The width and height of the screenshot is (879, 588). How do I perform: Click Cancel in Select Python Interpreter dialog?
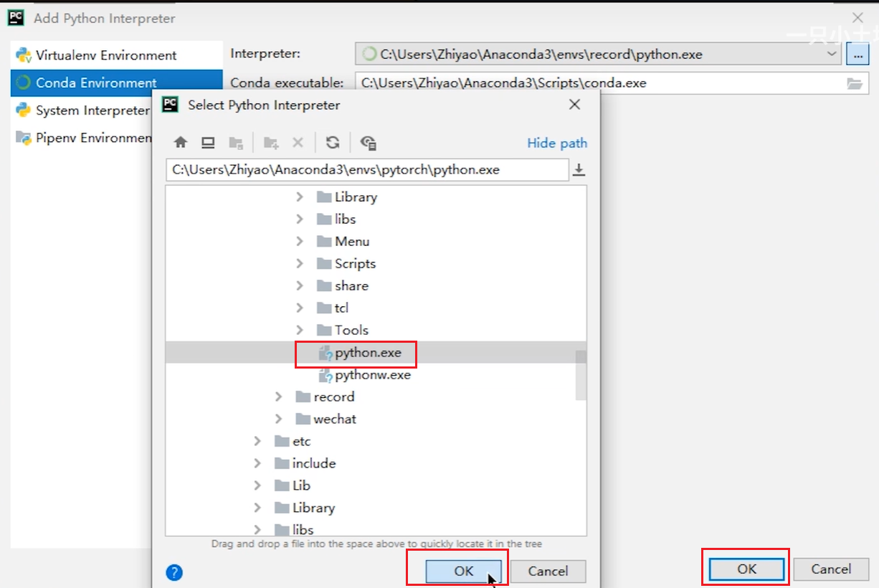(x=548, y=571)
